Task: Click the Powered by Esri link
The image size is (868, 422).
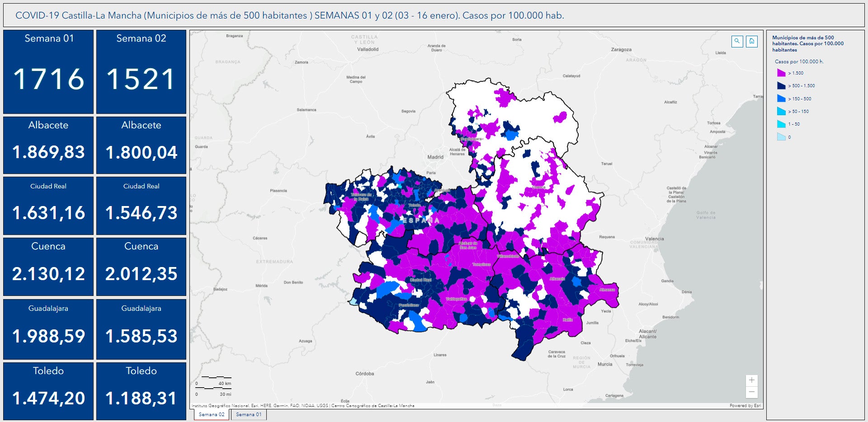Action: 745,406
